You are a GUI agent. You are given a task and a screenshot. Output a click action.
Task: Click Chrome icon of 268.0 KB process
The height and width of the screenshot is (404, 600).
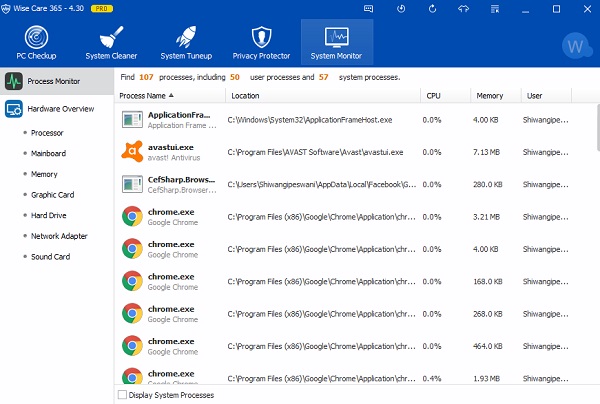[132, 314]
